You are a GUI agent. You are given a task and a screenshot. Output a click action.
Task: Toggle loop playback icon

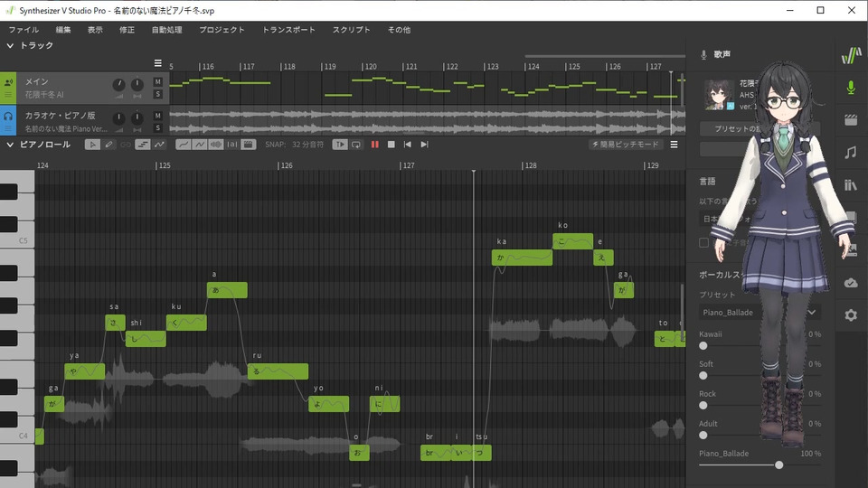(356, 145)
